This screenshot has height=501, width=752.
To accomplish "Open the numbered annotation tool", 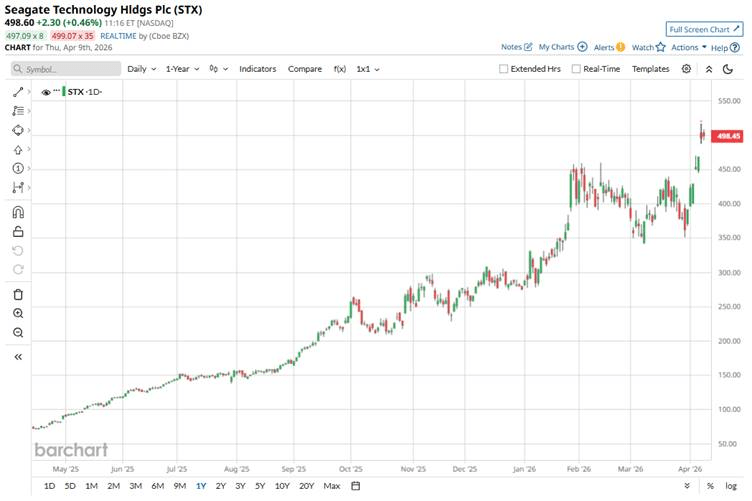I will pos(18,168).
